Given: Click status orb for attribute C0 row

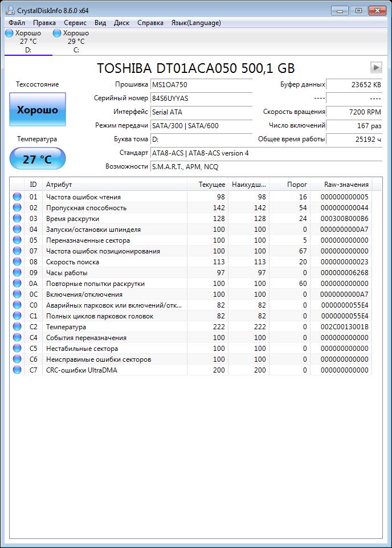Looking at the screenshot, I should (17, 305).
